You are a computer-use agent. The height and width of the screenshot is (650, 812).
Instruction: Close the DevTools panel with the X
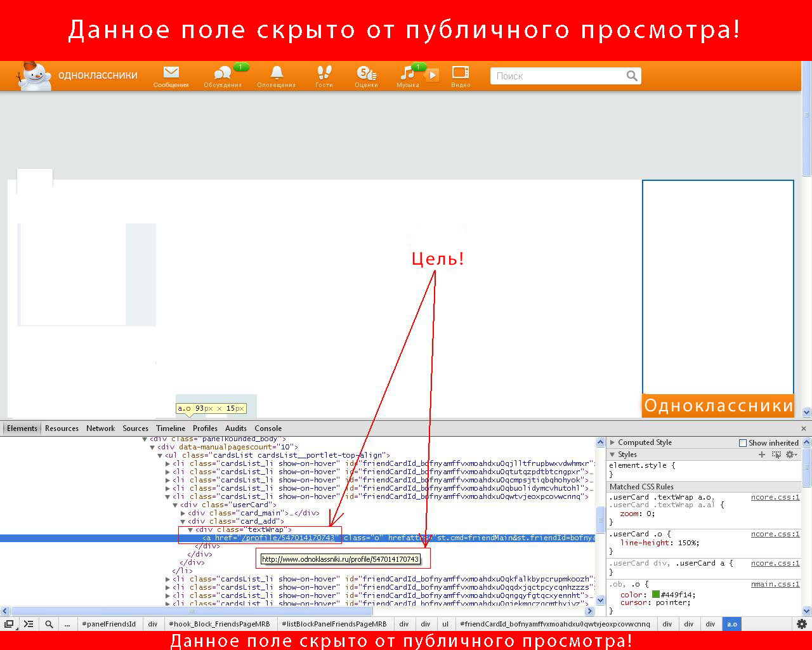(x=804, y=428)
